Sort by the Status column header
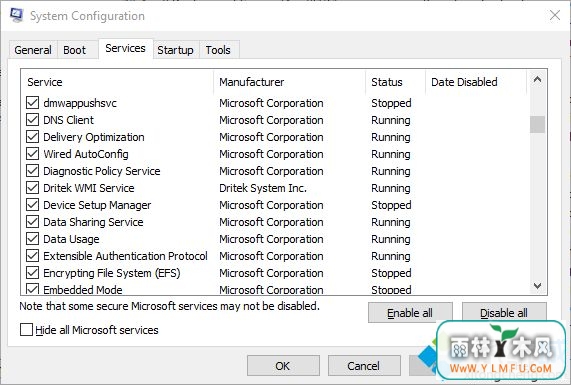Viewport: 571px width, 385px height. [395, 82]
